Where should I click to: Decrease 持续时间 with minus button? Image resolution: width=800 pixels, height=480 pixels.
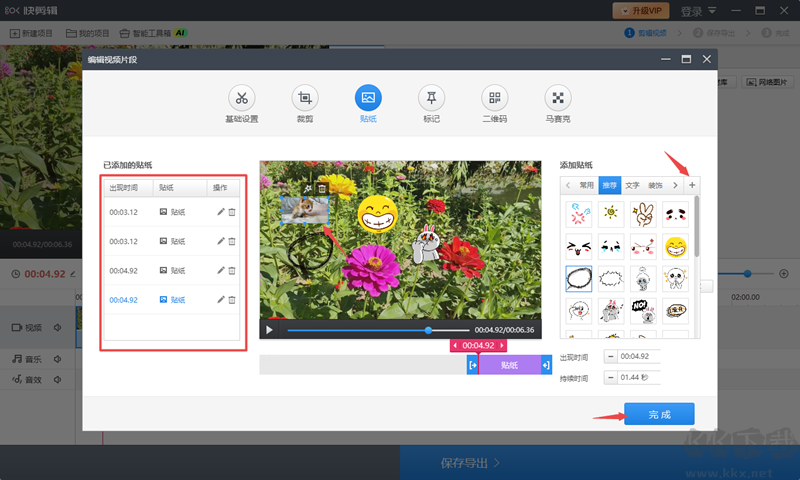pyautogui.click(x=610, y=377)
